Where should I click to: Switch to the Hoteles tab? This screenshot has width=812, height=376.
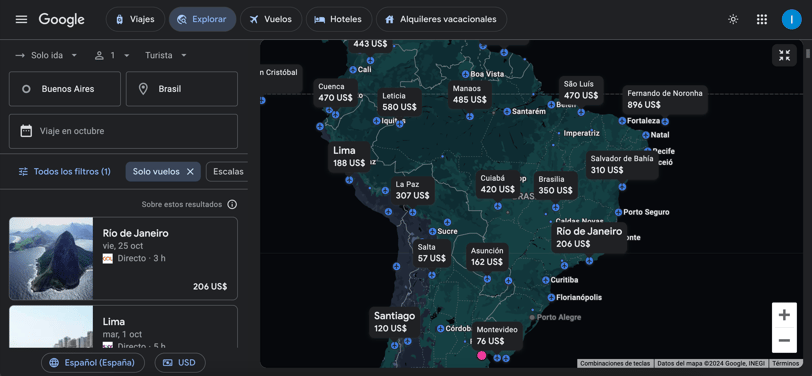339,19
